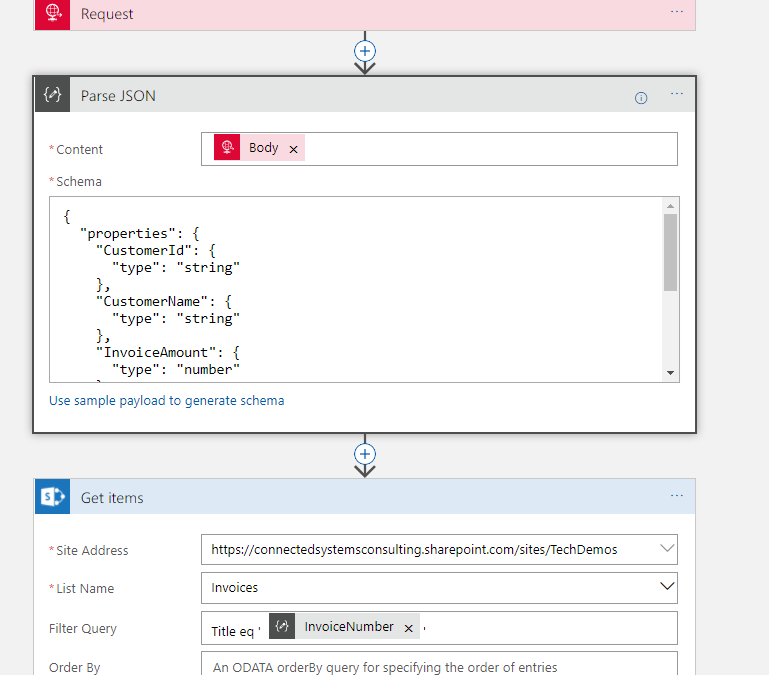The height and width of the screenshot is (675, 769).
Task: Click the Request trigger globe icon
Action: (52, 13)
